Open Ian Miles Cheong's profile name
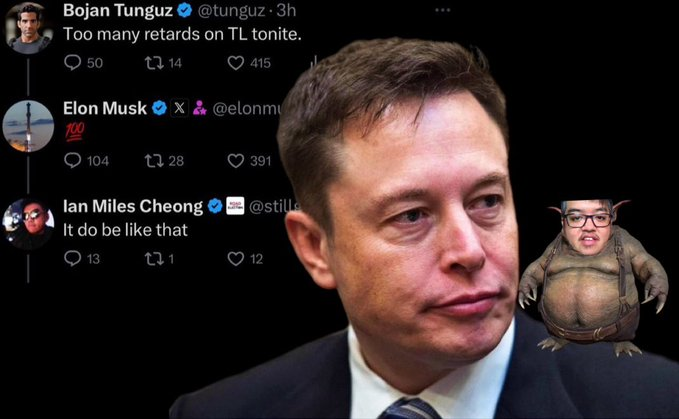This screenshot has height=419, width=679. 133,206
